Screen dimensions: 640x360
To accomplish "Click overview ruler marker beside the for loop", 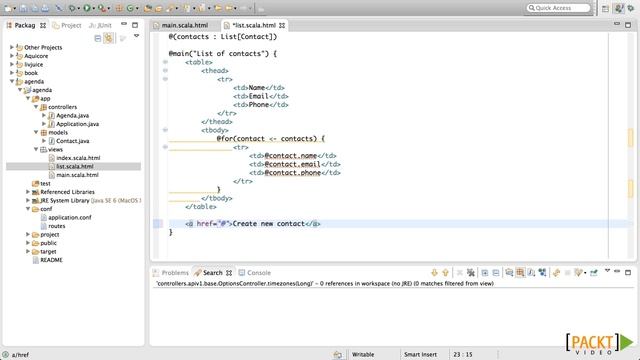I will coord(630,138).
